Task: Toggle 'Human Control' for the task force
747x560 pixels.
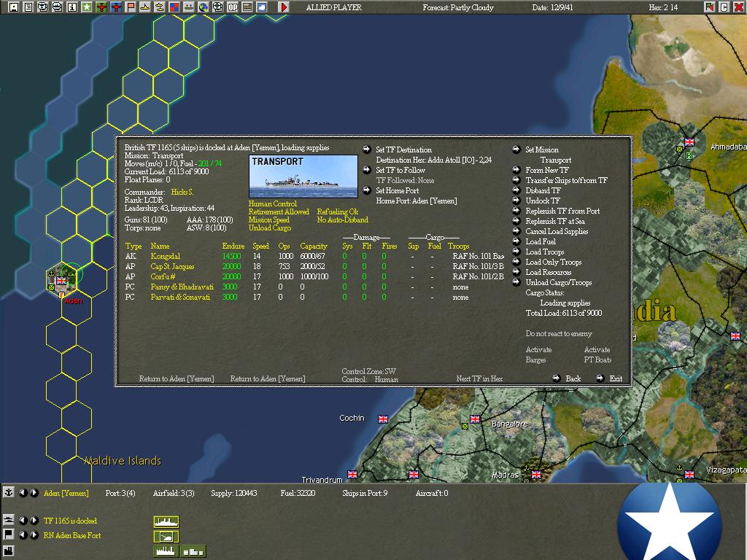Action: pyautogui.click(x=272, y=204)
